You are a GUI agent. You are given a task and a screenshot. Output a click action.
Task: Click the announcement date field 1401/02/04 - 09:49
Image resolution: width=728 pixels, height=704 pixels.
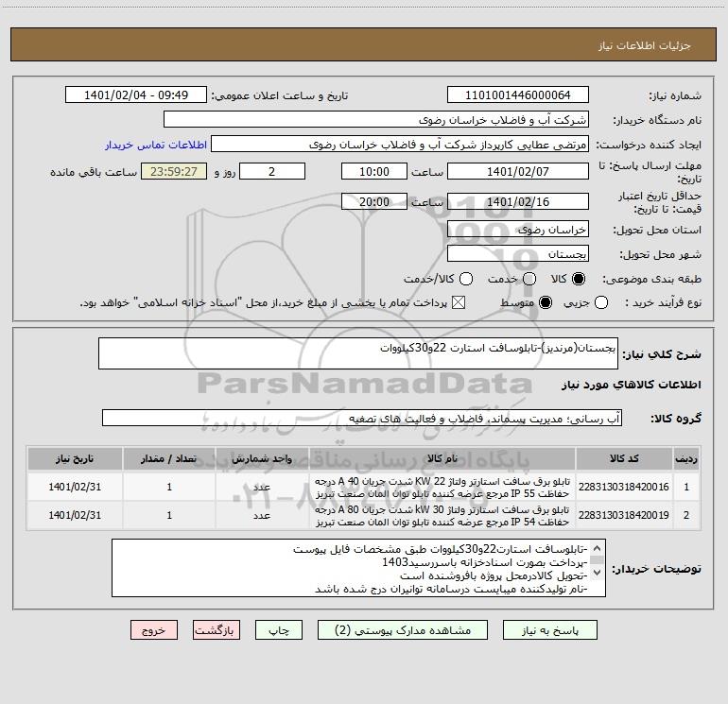coord(136,94)
